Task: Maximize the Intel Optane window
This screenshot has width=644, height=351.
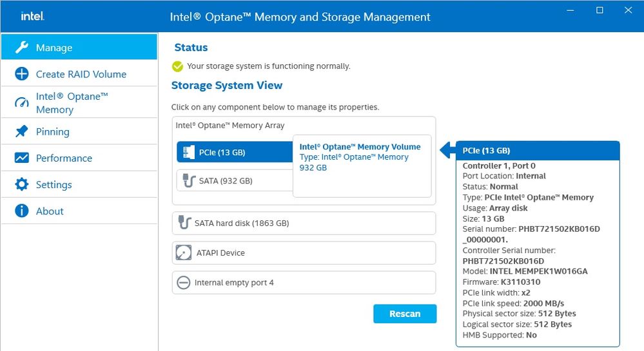Action: pos(600,10)
